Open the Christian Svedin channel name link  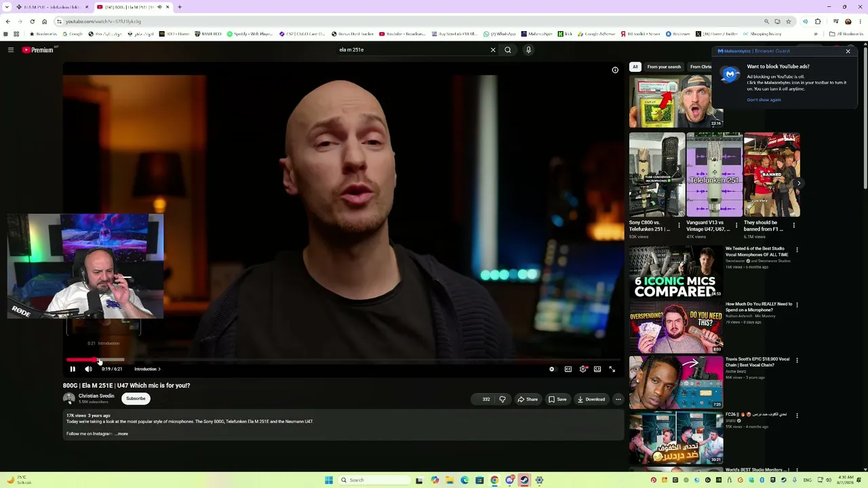pyautogui.click(x=96, y=396)
